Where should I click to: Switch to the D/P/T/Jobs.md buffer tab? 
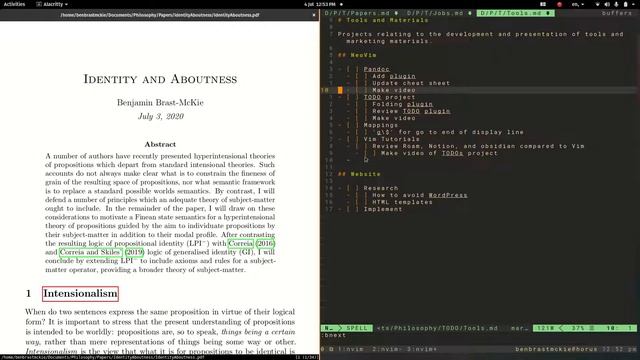pyautogui.click(x=439, y=13)
